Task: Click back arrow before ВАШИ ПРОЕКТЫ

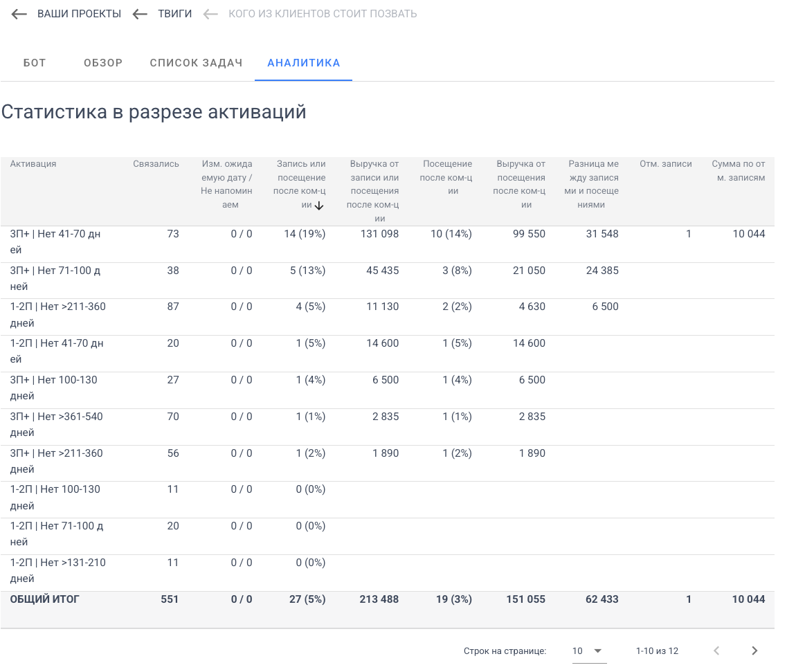Action: click(19, 14)
